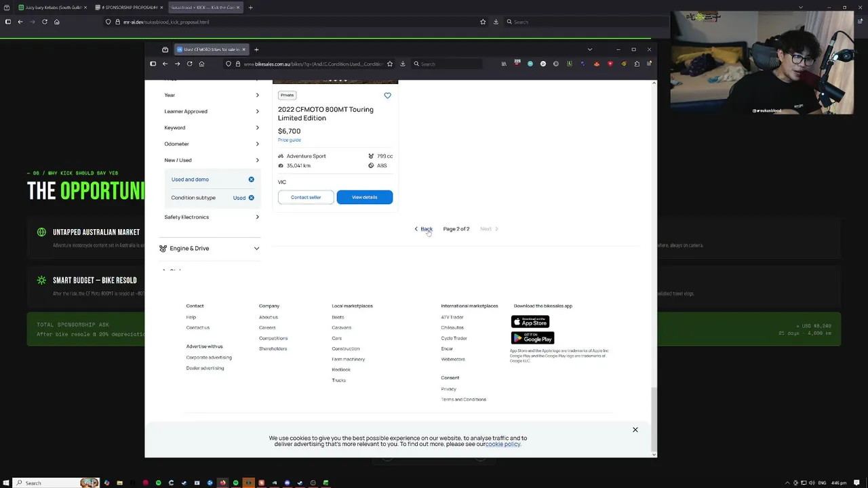This screenshot has height=488, width=868.
Task: Bookmark the bikesales page with star icon
Action: (x=390, y=64)
